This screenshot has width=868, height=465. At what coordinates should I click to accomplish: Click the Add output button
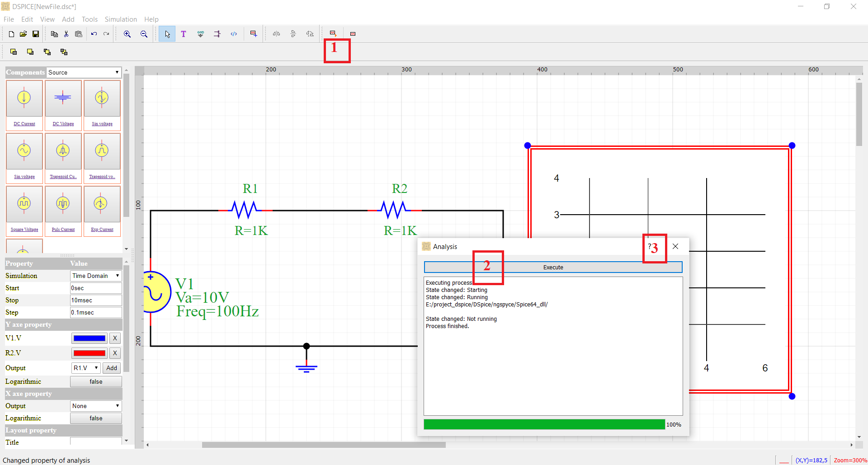[x=112, y=368]
